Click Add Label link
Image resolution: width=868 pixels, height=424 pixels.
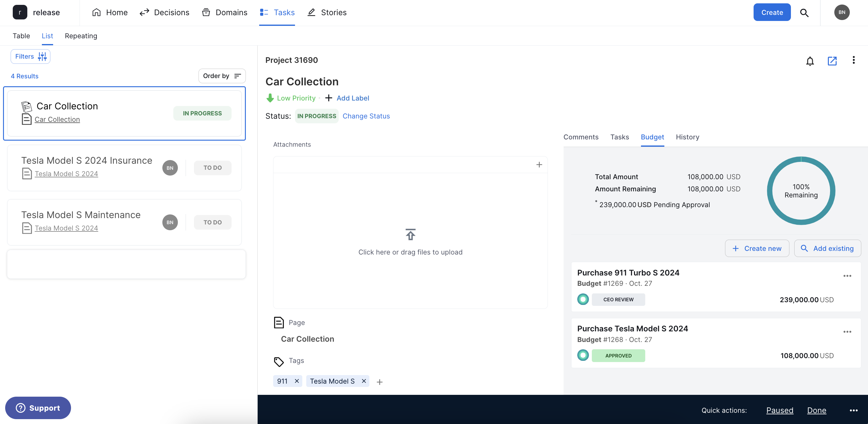point(353,98)
